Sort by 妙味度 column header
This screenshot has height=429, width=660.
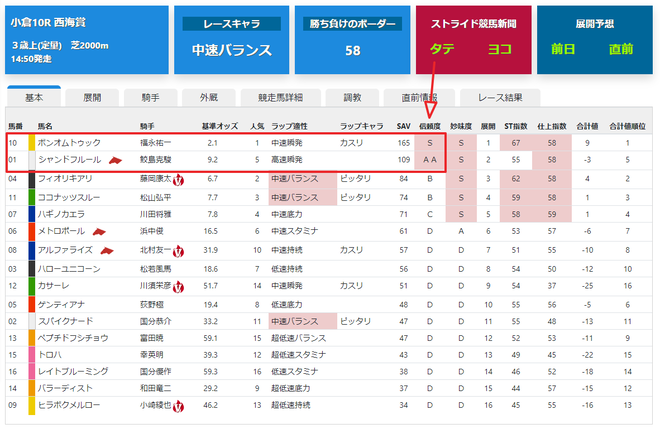tap(461, 126)
